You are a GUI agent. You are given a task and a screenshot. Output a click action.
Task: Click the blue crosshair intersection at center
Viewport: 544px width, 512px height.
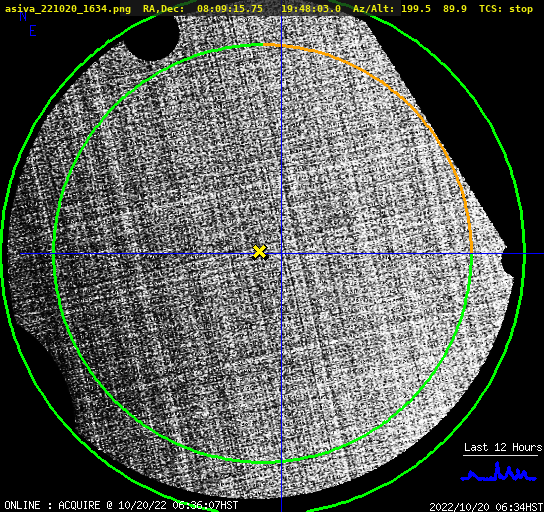[x=281, y=254]
